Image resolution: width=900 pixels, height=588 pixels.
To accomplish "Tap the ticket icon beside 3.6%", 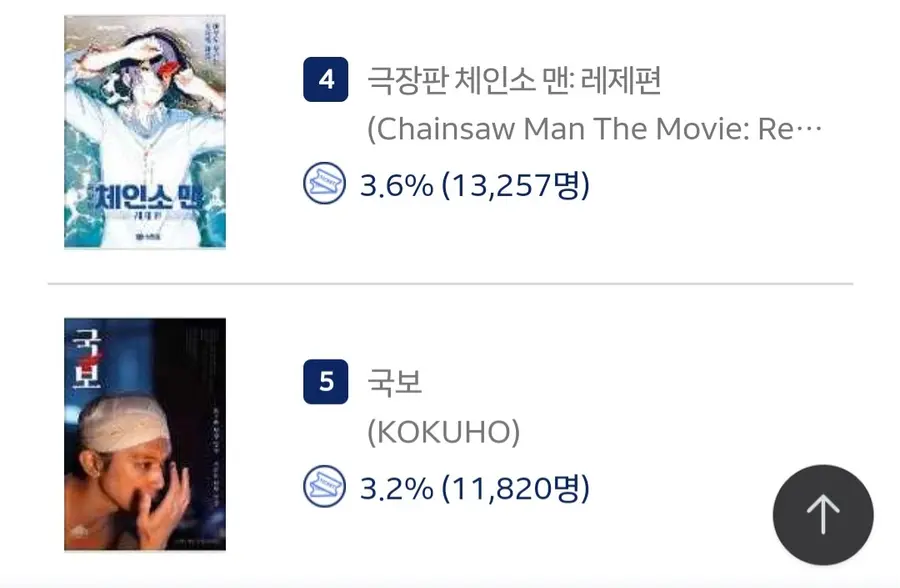I will click(324, 185).
